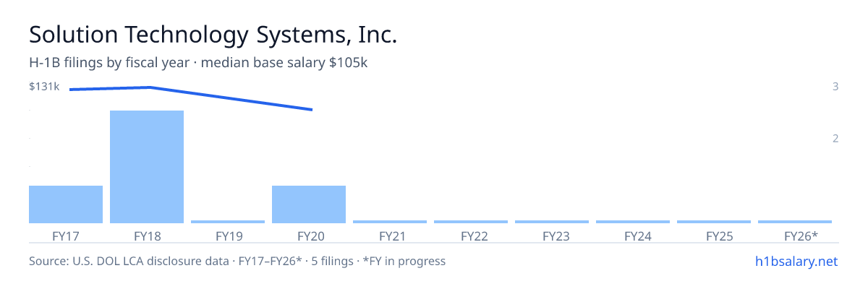Click the Solution Technology Systems, Inc. title

click(213, 35)
